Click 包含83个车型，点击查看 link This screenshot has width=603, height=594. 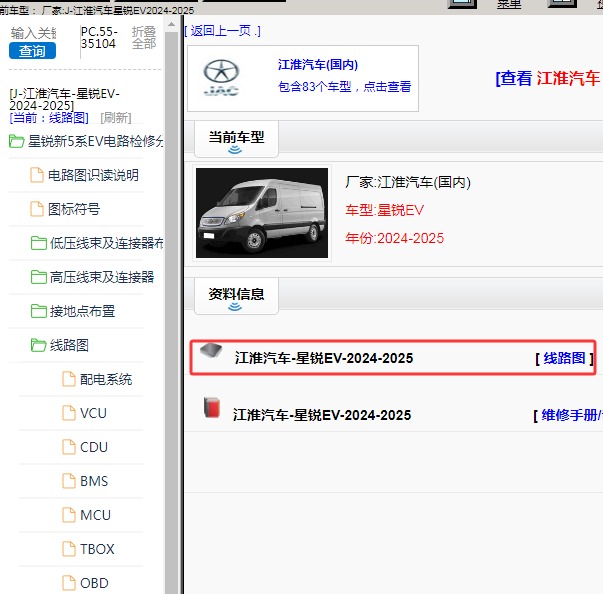(x=344, y=87)
